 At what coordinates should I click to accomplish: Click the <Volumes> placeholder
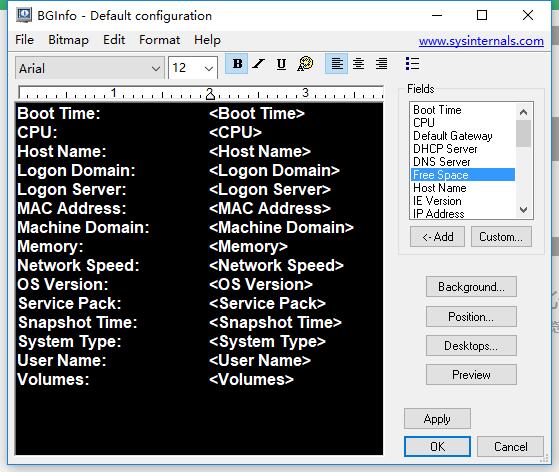pyautogui.click(x=251, y=379)
